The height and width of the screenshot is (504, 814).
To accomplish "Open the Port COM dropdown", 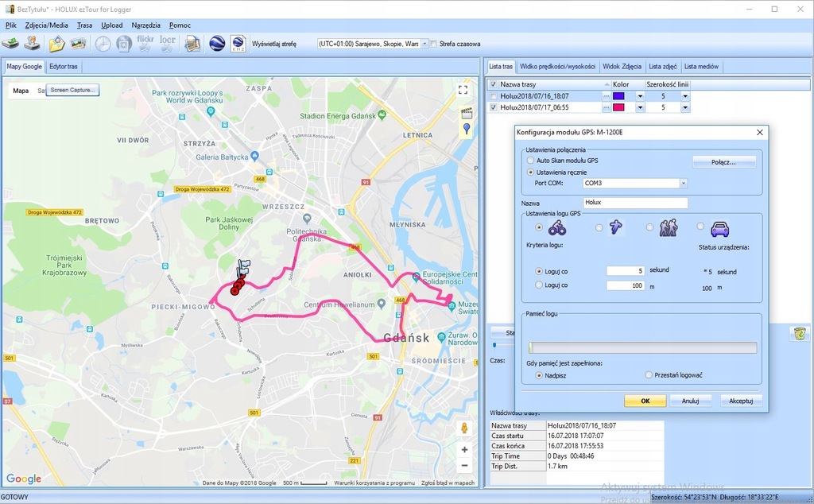I will (x=683, y=183).
